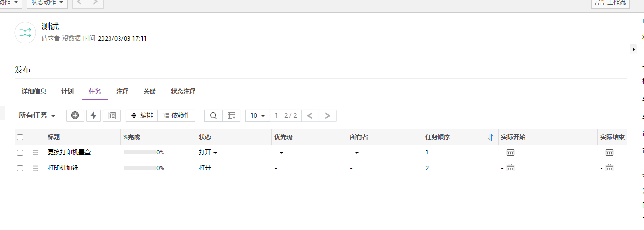The image size is (644, 230).
Task: Open the task template icon
Action: (x=112, y=116)
